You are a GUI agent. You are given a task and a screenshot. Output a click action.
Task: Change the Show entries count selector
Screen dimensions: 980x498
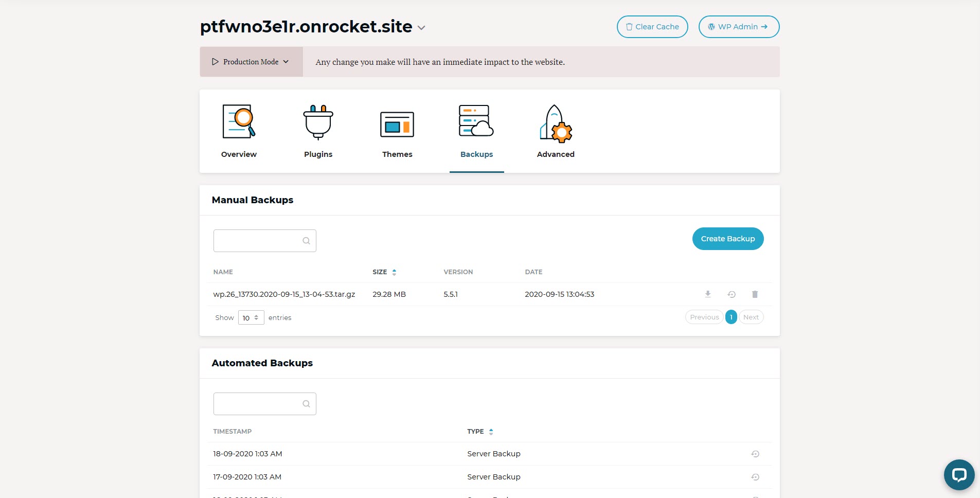[x=251, y=317]
